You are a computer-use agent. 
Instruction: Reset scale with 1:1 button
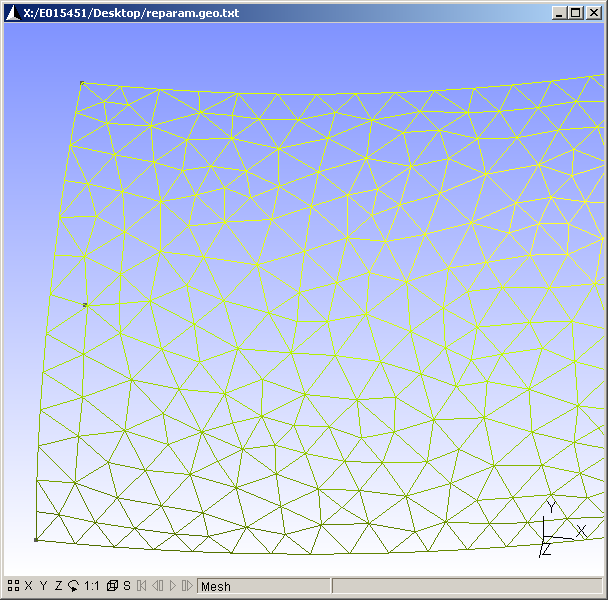(x=92, y=586)
